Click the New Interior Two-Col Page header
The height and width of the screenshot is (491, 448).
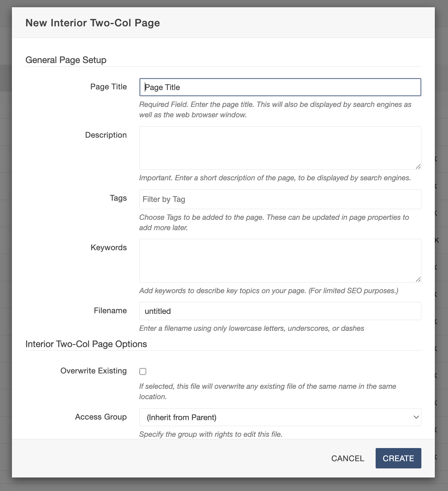(93, 23)
